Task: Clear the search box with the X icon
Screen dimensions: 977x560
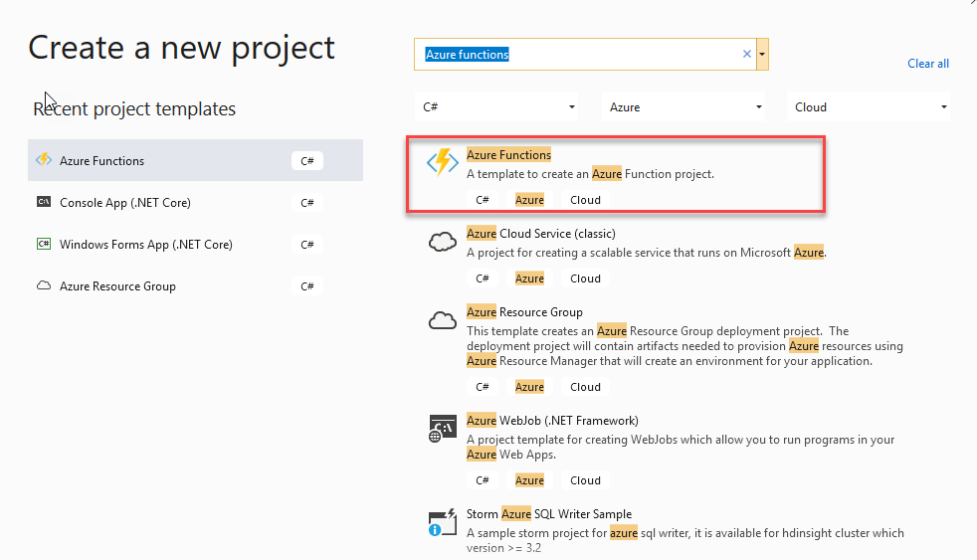Action: click(746, 54)
